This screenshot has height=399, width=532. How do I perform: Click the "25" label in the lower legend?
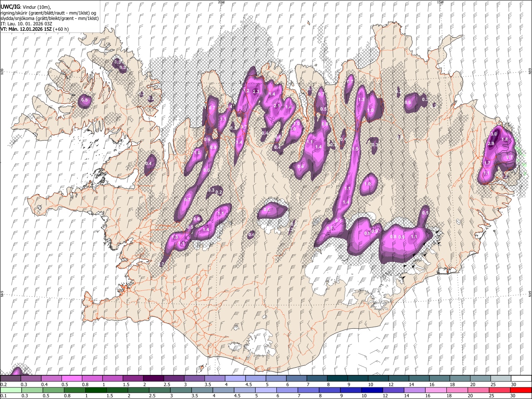492,396
